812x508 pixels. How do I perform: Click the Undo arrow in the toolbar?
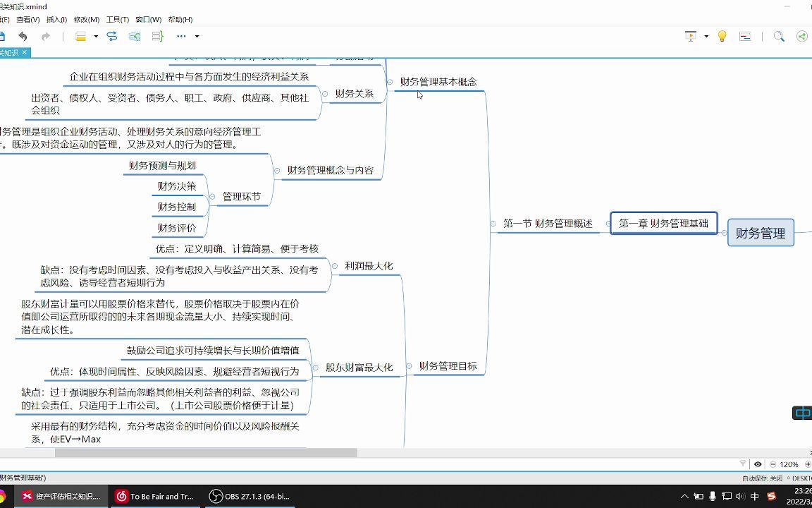pos(23,36)
